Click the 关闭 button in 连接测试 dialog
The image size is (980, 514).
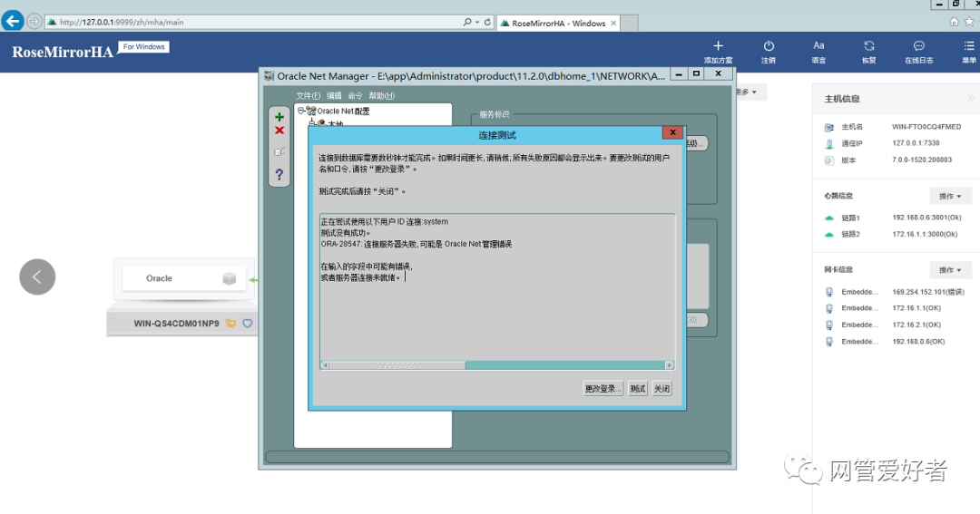[661, 389]
